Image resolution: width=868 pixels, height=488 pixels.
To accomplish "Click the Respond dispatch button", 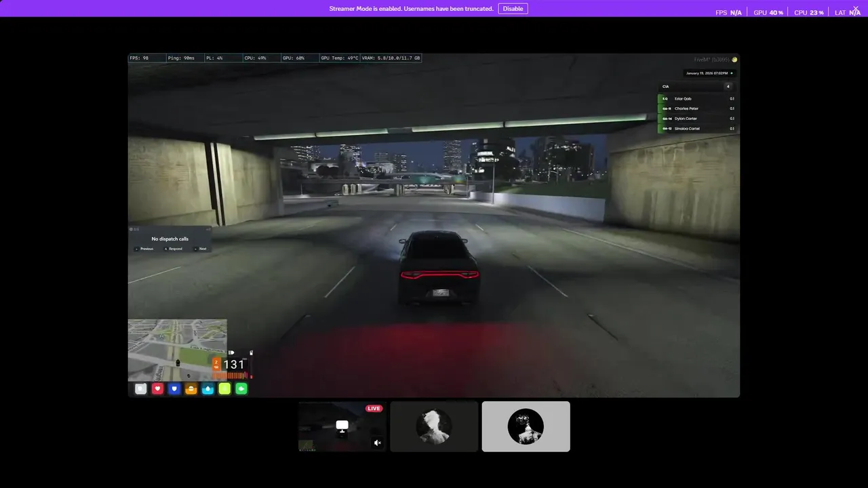I will click(174, 249).
